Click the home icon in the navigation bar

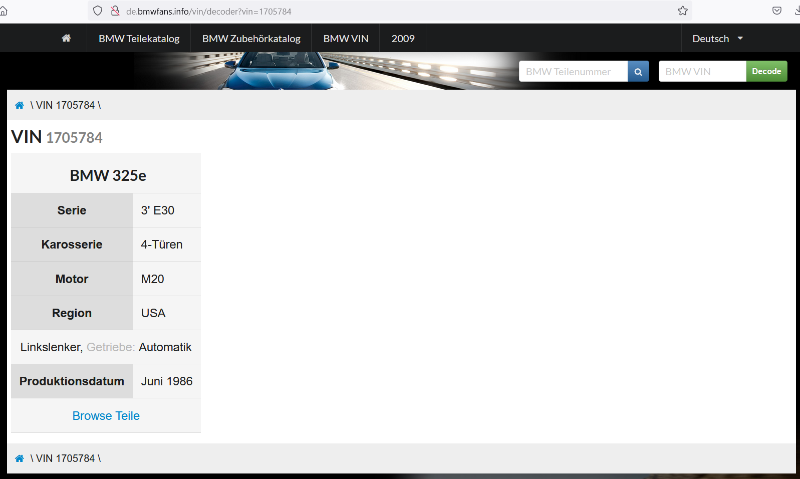66,38
